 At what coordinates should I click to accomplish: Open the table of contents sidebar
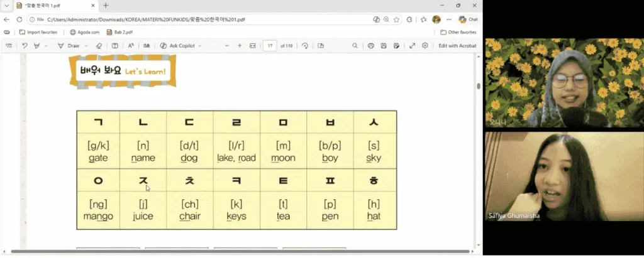click(x=9, y=46)
